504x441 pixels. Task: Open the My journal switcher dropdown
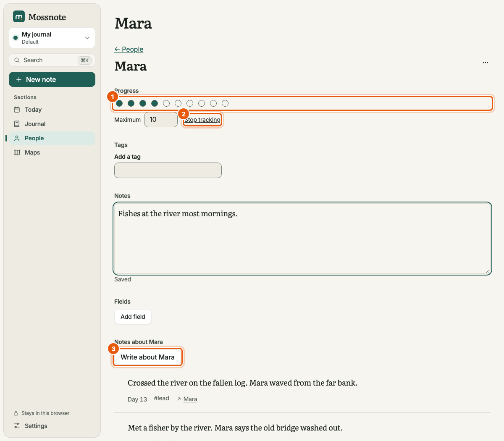click(x=52, y=38)
